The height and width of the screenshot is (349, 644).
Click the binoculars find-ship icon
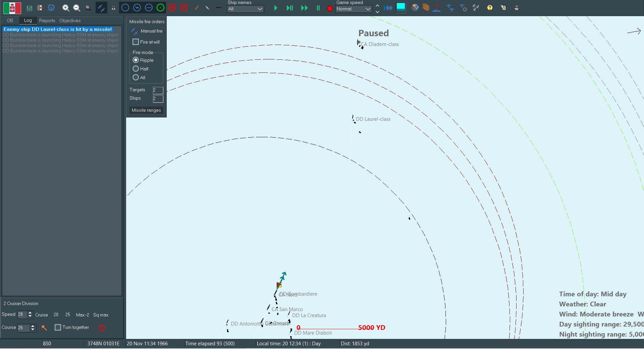pyautogui.click(x=88, y=8)
